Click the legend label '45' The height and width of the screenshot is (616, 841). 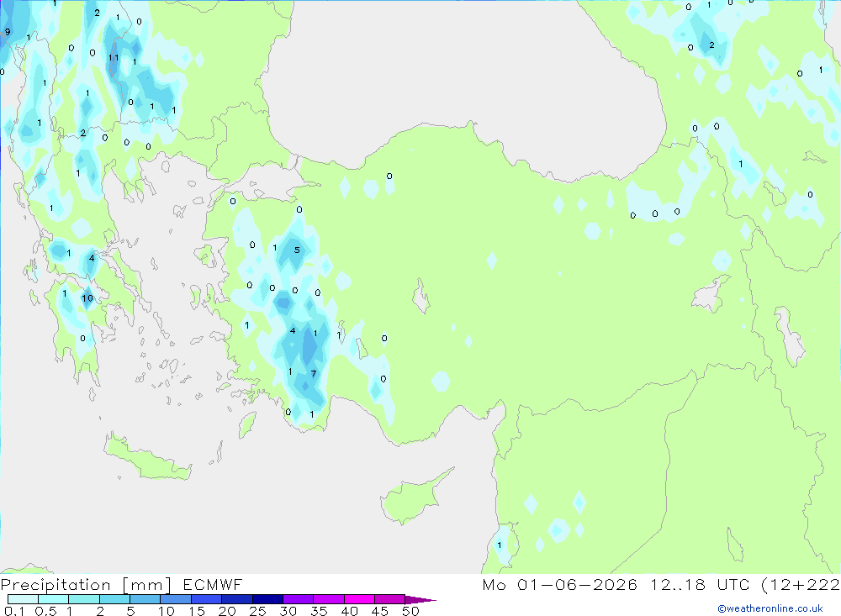(380, 611)
